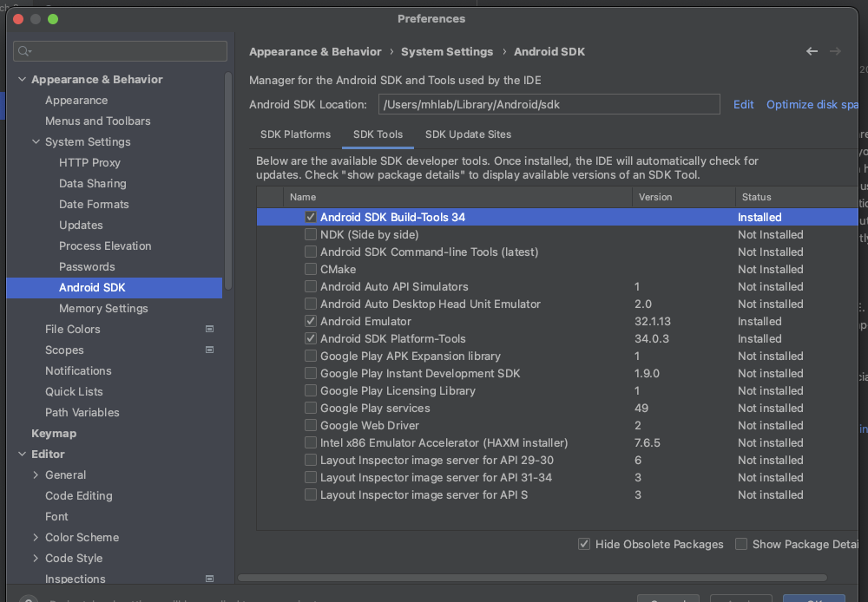Go back with the left arrow
868x602 pixels.
[x=812, y=51]
